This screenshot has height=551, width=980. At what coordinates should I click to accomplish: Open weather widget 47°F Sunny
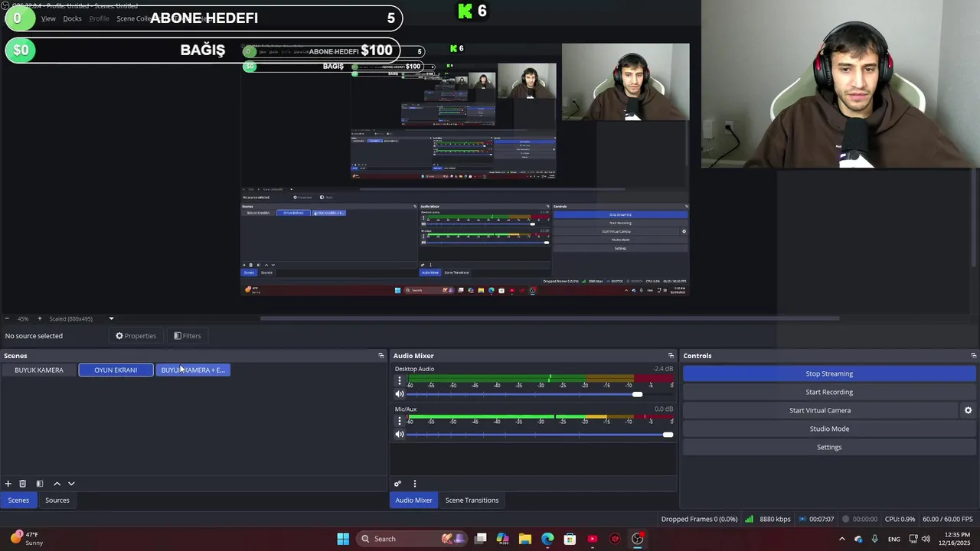coord(25,539)
